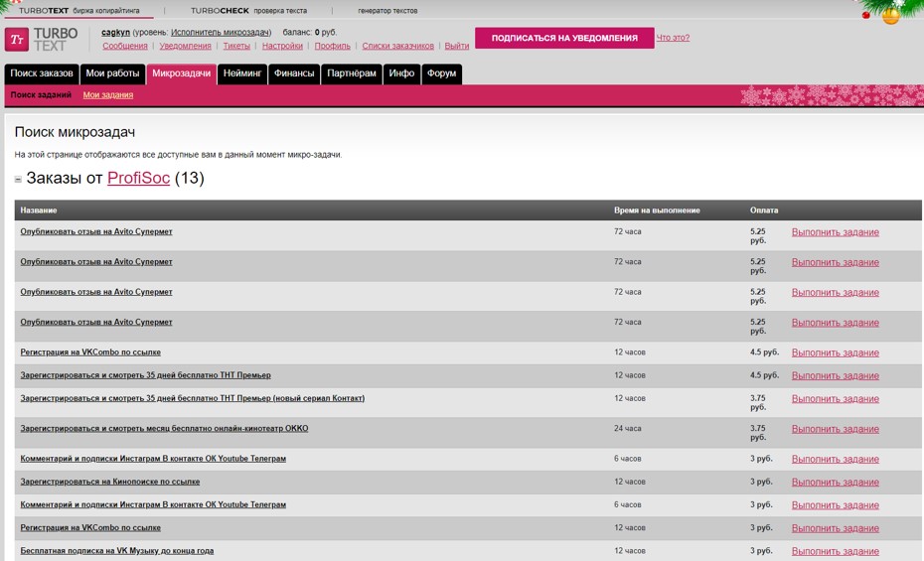Log out via the Выйти link
Image resolution: width=924 pixels, height=561 pixels.
coord(457,46)
